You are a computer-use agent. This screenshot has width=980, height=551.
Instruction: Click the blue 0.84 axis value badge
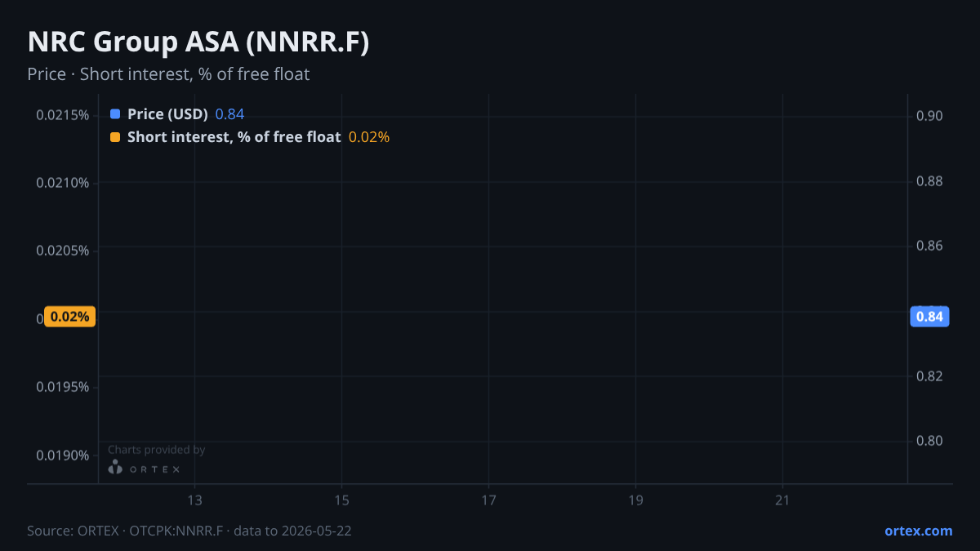pos(929,317)
